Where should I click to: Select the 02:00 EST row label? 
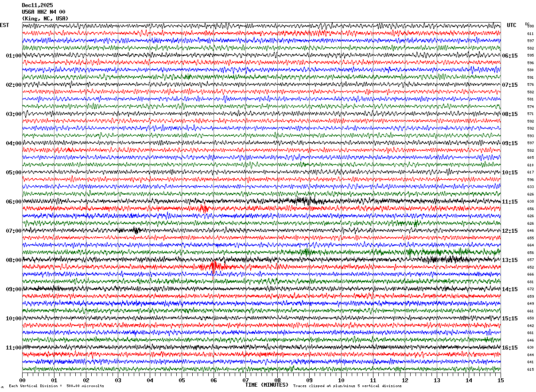[x=13, y=85]
